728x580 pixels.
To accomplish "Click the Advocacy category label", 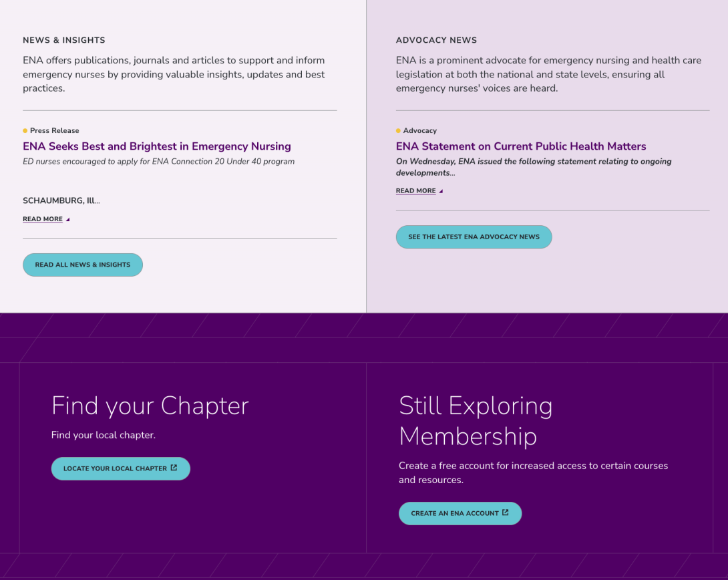I will (x=419, y=130).
